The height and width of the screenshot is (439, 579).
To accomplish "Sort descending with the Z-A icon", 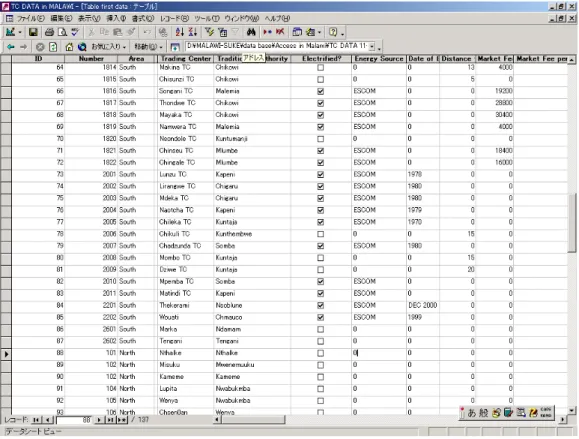I will (x=192, y=32).
